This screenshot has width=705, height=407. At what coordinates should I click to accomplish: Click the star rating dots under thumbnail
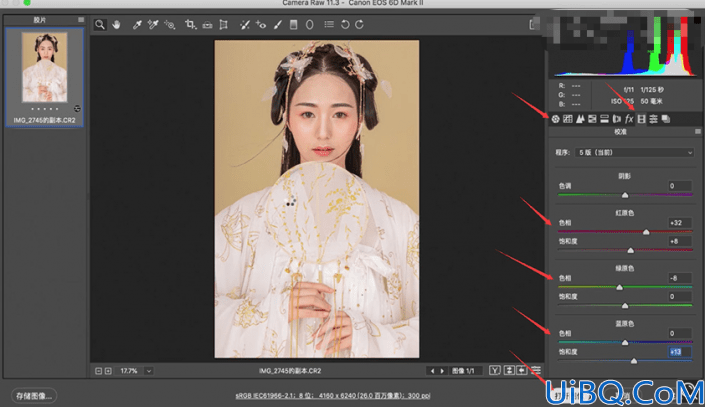(45, 109)
